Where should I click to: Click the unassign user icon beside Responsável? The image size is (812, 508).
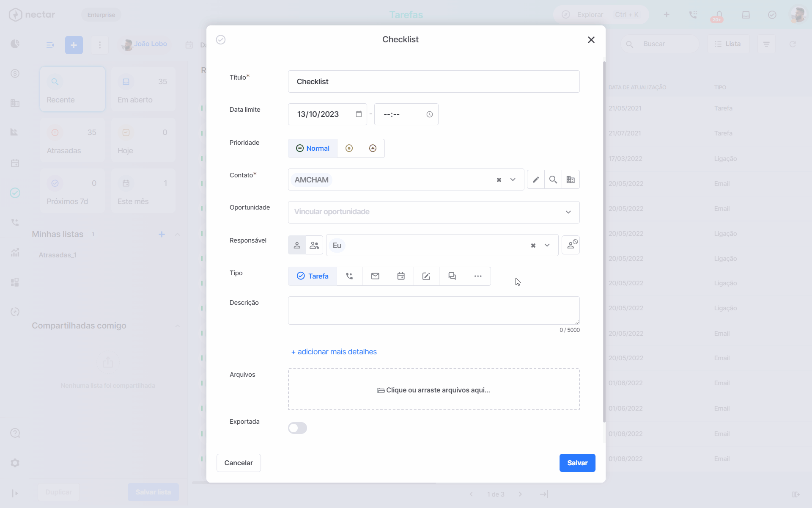point(571,245)
